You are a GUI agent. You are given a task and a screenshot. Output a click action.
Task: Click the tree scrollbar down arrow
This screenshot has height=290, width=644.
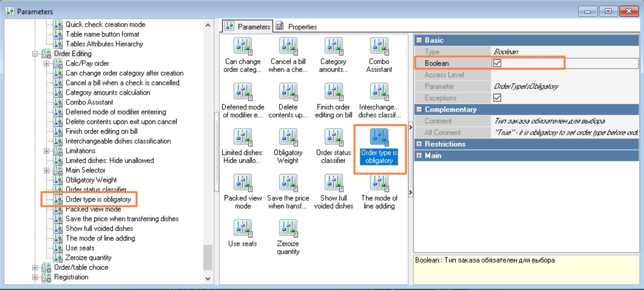coord(208,279)
